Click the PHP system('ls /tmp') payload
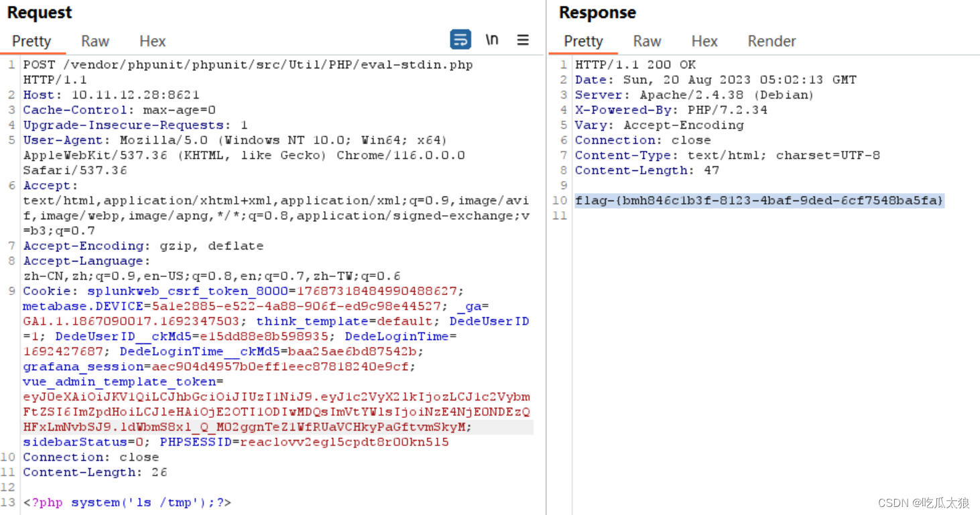980x515 pixels. click(x=127, y=502)
